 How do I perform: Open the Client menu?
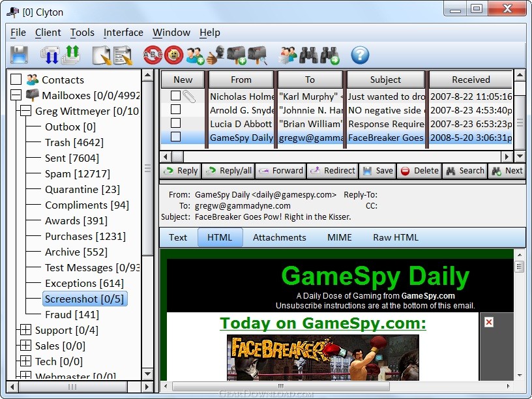point(48,33)
